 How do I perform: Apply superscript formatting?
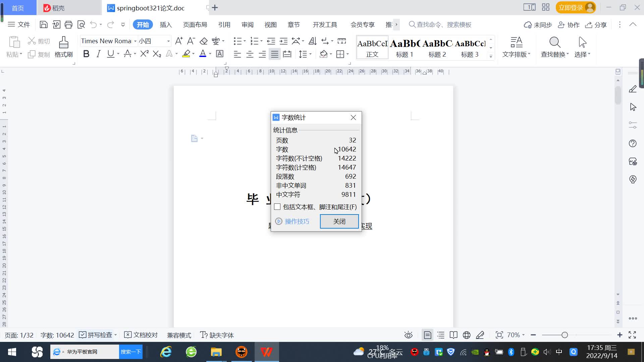pyautogui.click(x=144, y=54)
